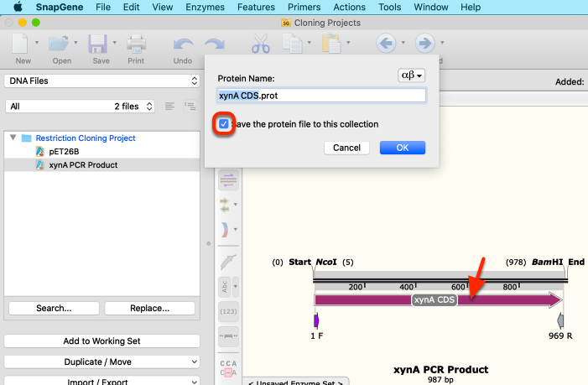
Task: Click the NcoI enzyme site label
Action: (x=326, y=262)
